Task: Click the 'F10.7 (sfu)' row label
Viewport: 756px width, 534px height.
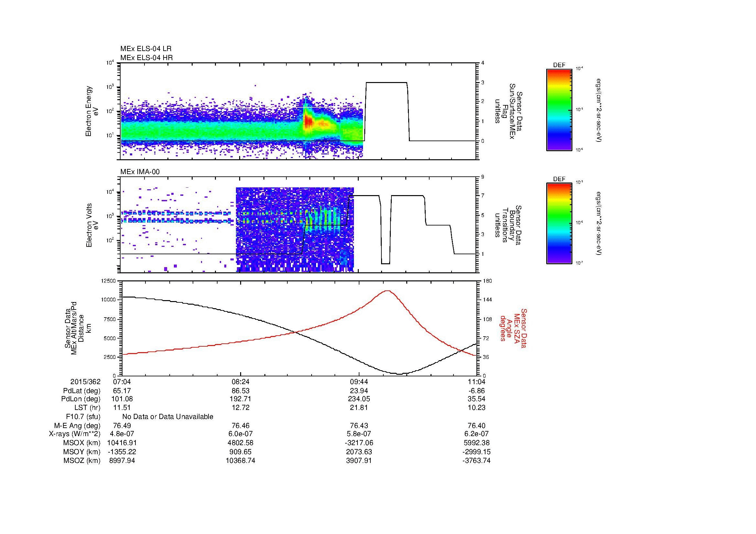Action: (83, 417)
